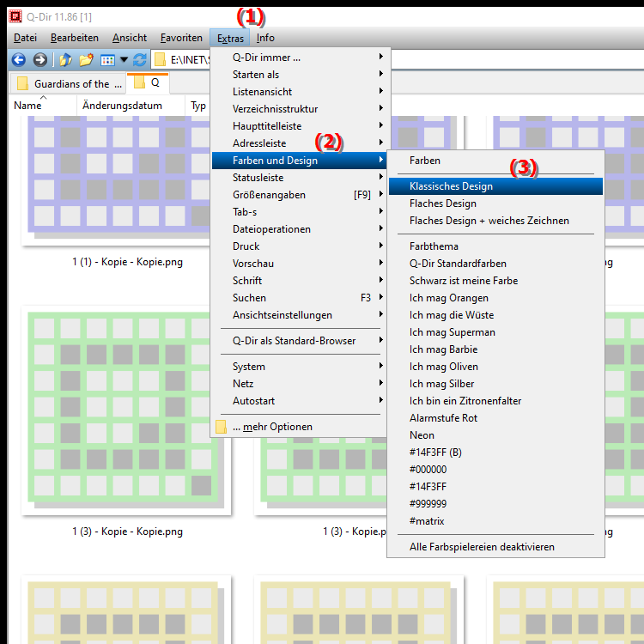
Task: Expand the Verzeichnisstruktur submenu
Action: coord(299,109)
